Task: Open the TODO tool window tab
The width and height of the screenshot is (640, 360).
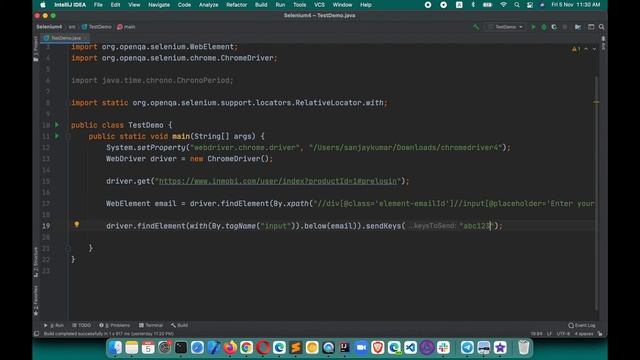Action: 81,325
